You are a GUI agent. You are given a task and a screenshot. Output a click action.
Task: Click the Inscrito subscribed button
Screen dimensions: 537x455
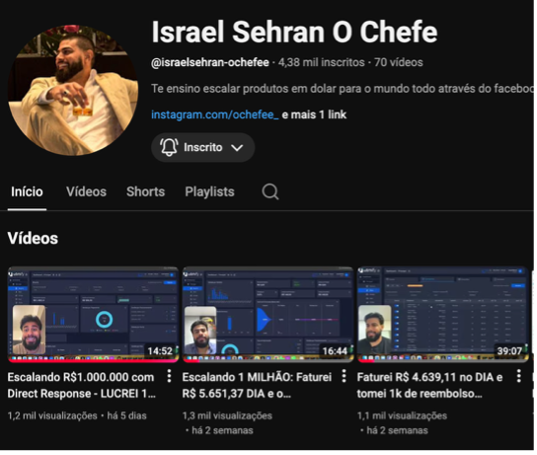coord(204,148)
